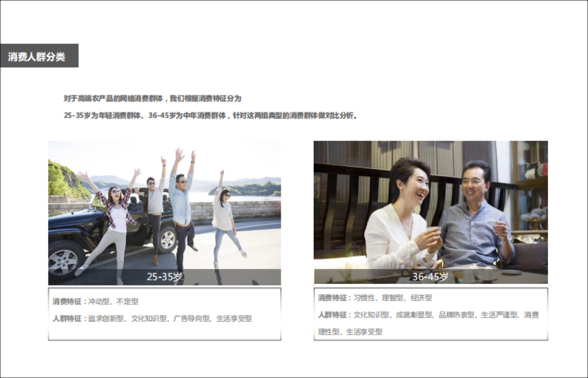Click the middle-aged couple tea photo

[430, 206]
